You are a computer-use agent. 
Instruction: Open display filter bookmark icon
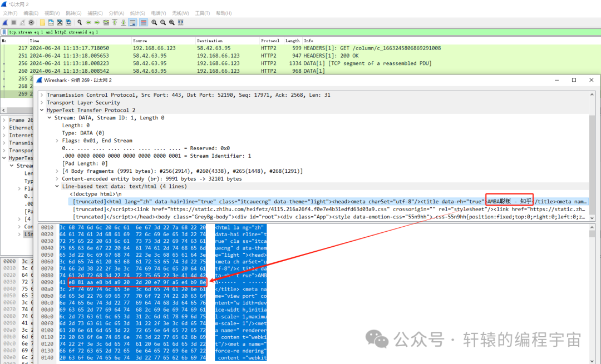pos(4,32)
